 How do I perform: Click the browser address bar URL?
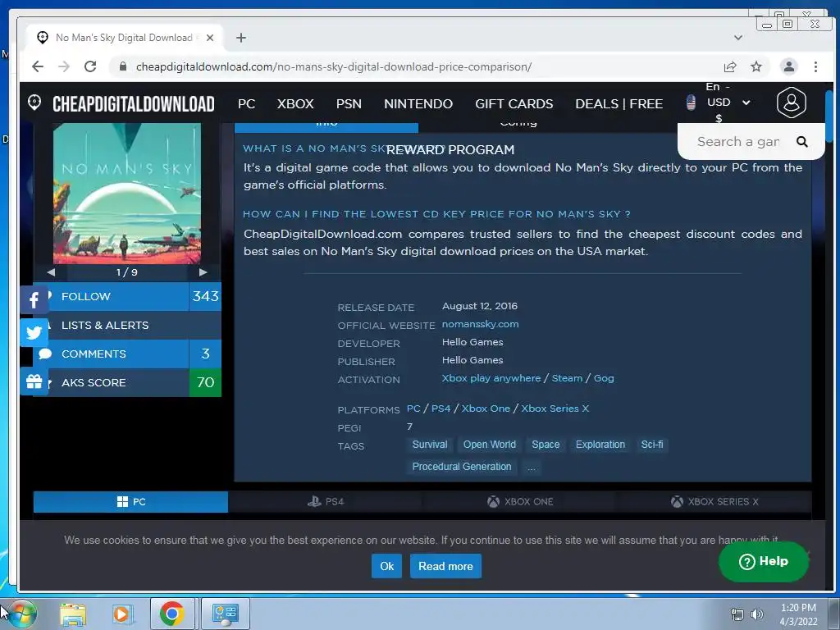pos(333,66)
